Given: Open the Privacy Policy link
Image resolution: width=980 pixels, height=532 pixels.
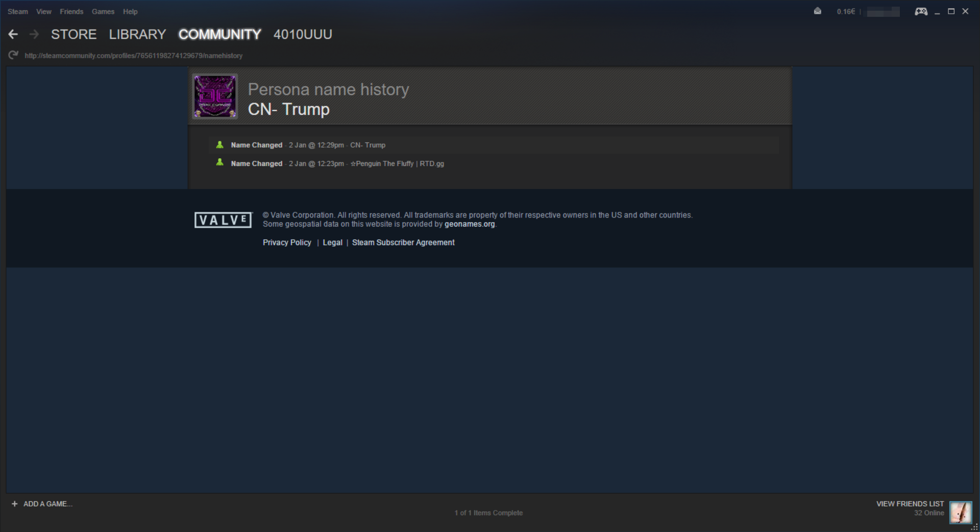Looking at the screenshot, I should click(x=287, y=243).
